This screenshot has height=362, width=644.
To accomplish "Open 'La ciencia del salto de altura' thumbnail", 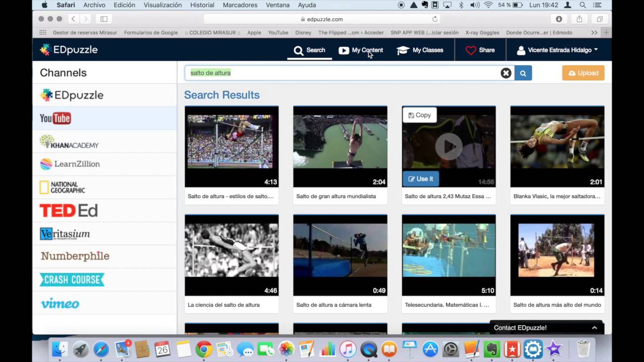I will (x=231, y=255).
